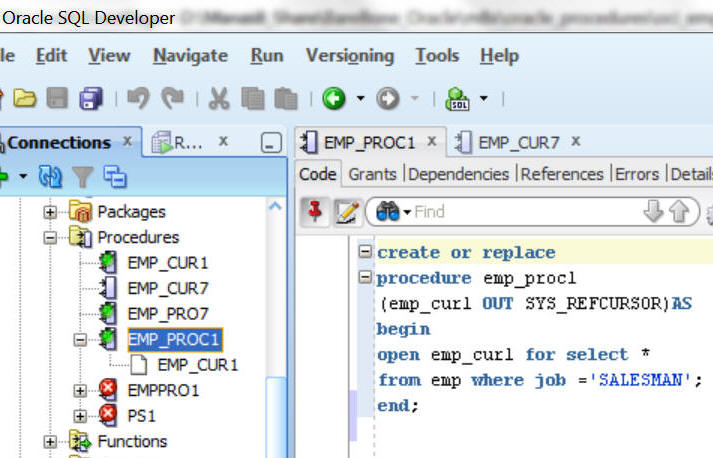The image size is (713, 458).
Task: Click the Paste toolbar icon
Action: (x=286, y=99)
